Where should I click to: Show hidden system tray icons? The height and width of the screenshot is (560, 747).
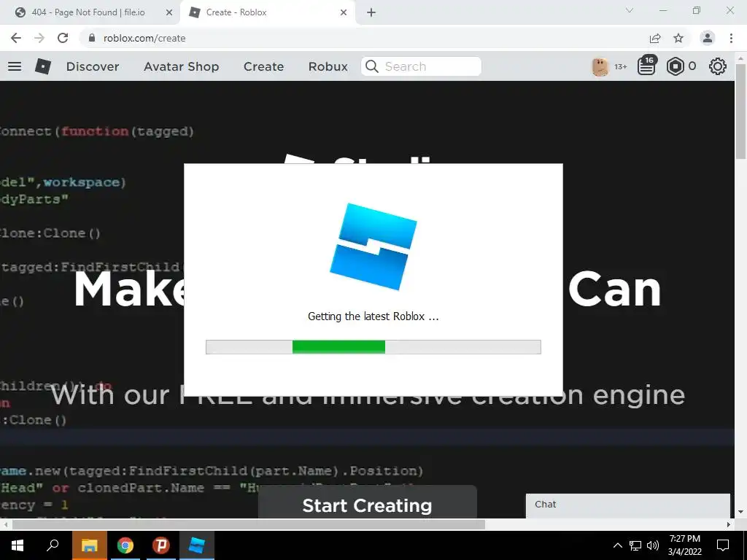(617, 545)
